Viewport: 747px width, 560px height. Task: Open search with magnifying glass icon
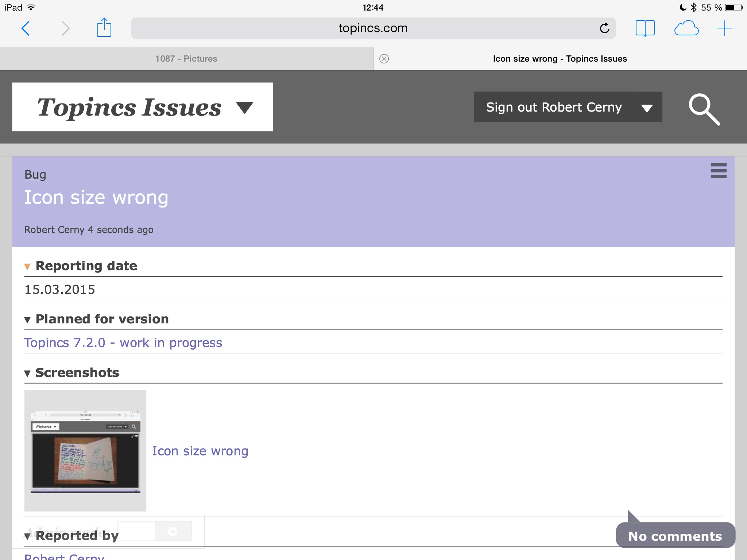click(704, 109)
